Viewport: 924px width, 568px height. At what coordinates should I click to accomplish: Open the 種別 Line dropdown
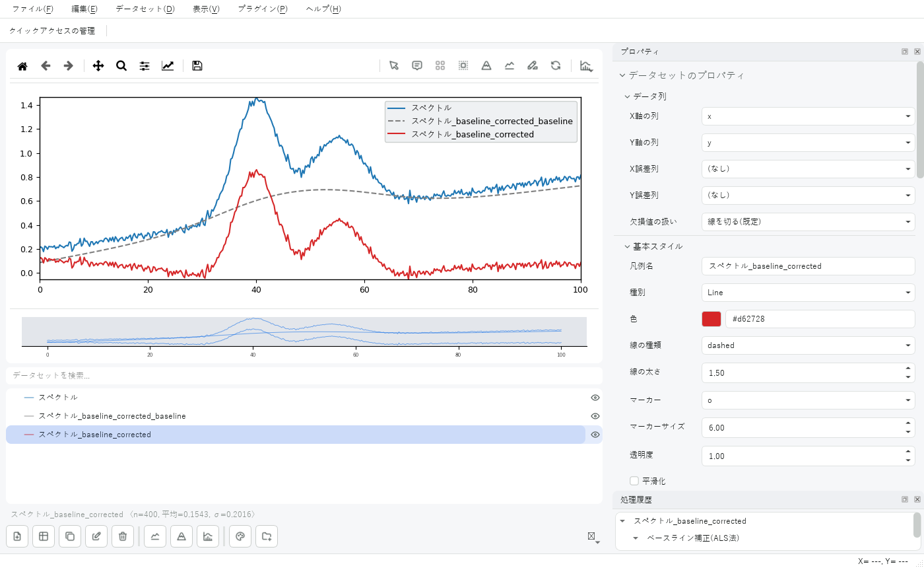click(x=808, y=293)
